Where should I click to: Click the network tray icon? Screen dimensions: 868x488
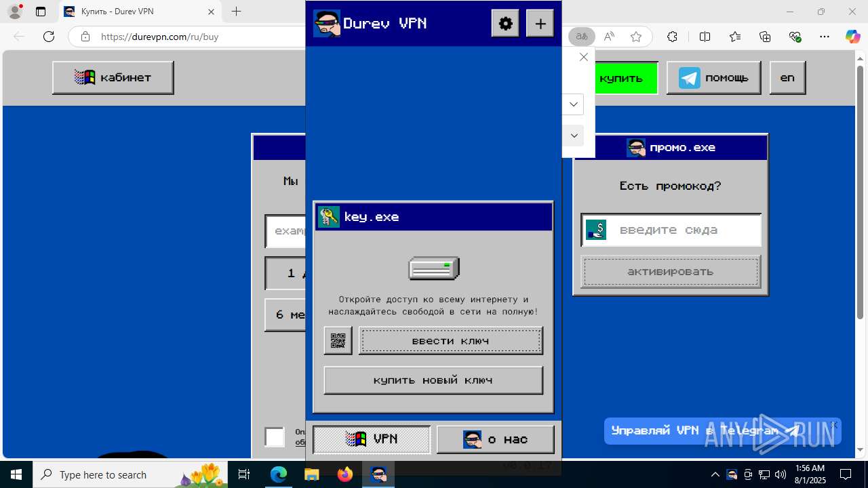point(764,474)
